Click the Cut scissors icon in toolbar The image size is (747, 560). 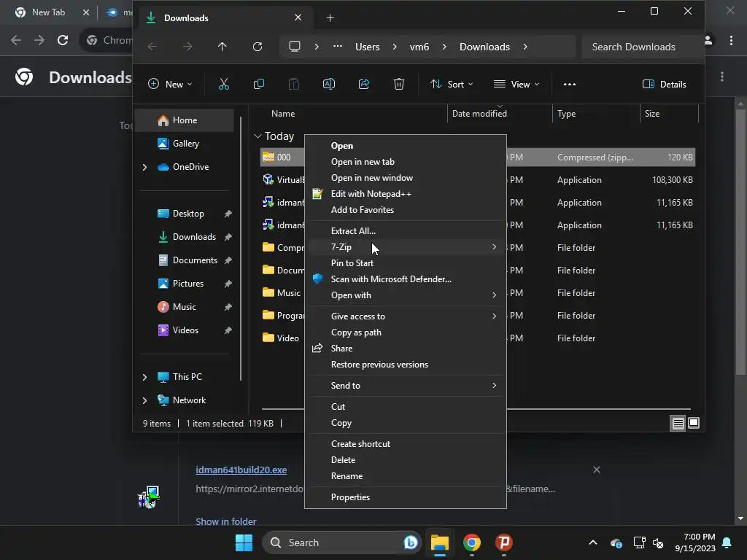(223, 85)
